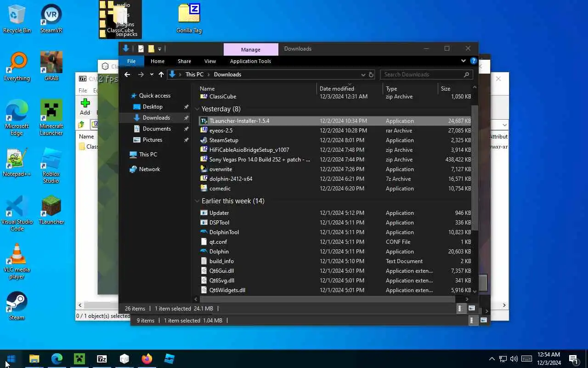Select Pictures in the navigation pane
588x368 pixels.
click(152, 140)
